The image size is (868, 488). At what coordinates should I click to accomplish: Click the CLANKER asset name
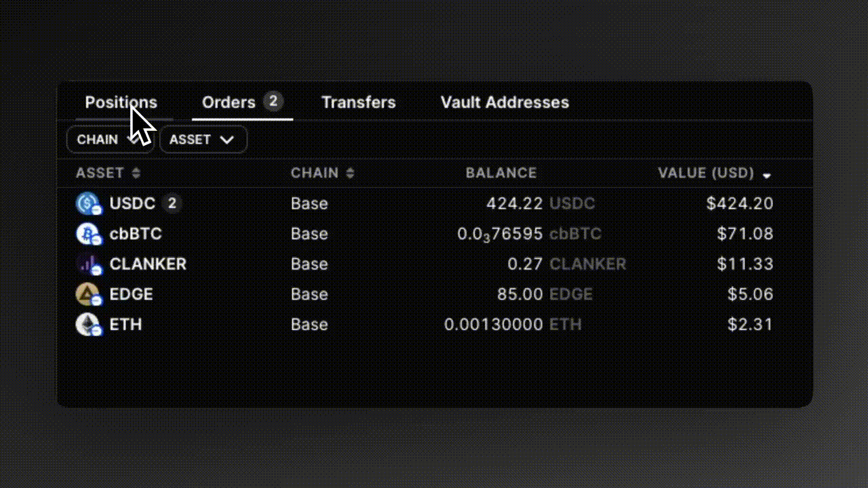click(148, 264)
